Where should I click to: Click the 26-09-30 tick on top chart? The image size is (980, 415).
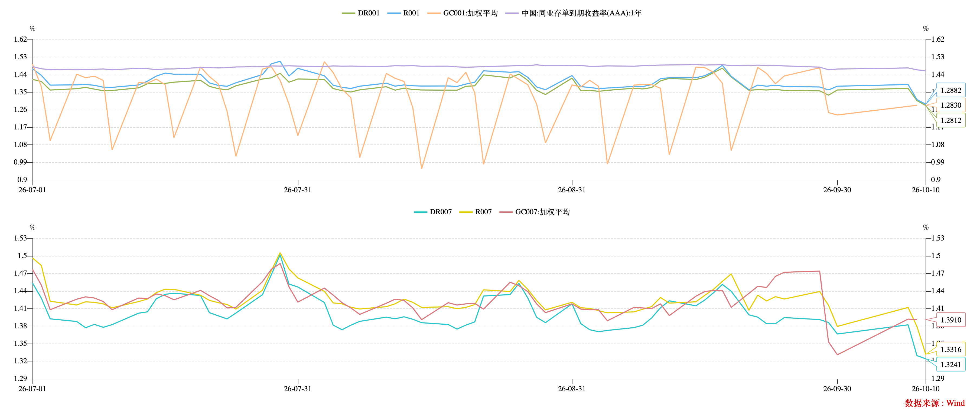tap(837, 190)
